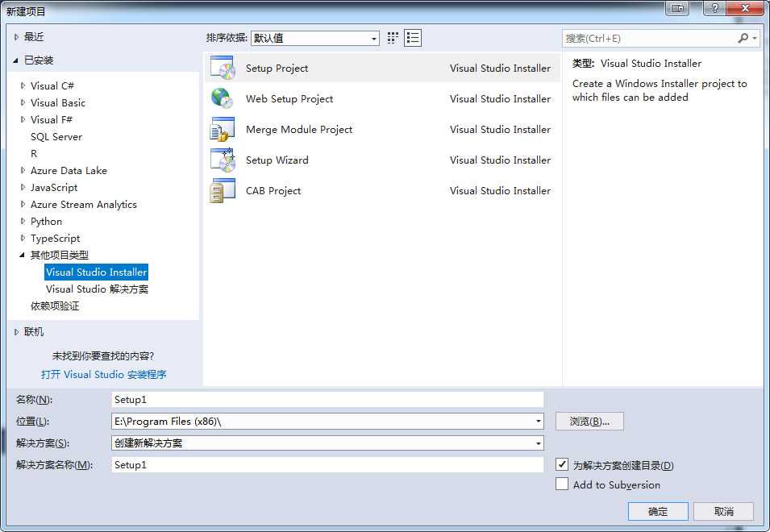This screenshot has height=532, width=770.
Task: Select the Web Setup Project globe icon
Action: tap(222, 98)
